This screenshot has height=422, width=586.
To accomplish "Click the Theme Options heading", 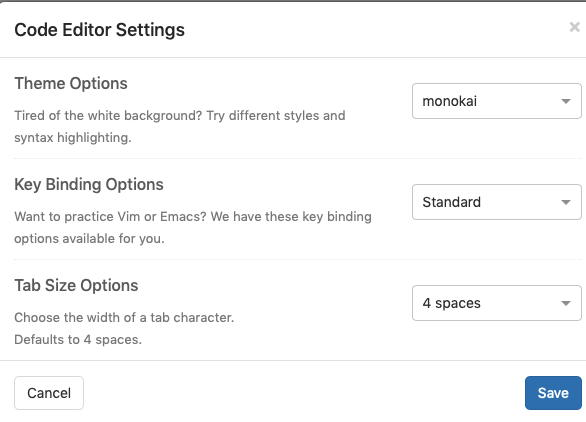I will tap(71, 83).
